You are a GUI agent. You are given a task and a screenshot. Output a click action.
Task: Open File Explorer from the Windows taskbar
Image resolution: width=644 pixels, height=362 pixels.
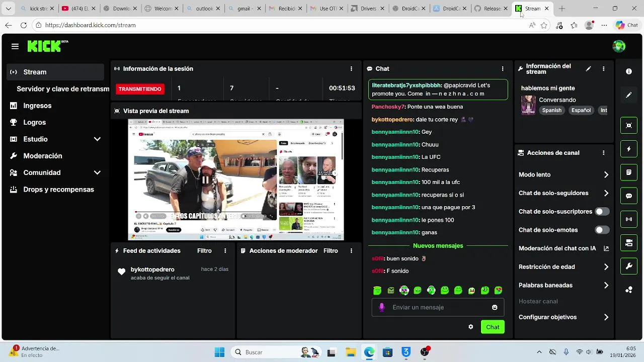350,352
